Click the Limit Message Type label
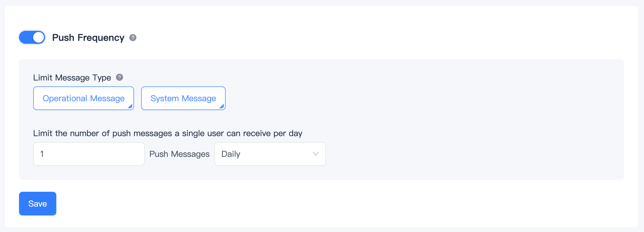Viewport: 644px width, 232px height. [72, 78]
